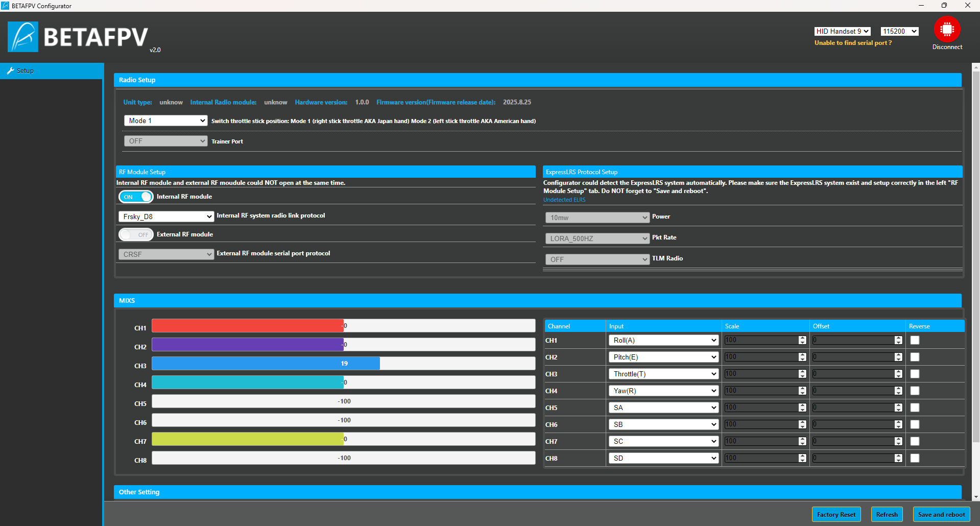This screenshot has width=980, height=526.
Task: Click the BETAFPV logo icon
Action: (x=23, y=37)
